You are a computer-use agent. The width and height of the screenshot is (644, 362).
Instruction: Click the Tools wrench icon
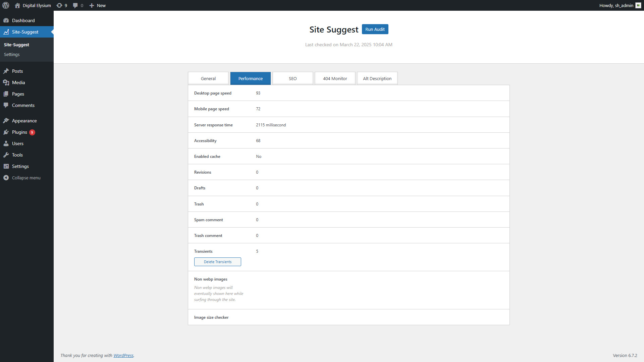click(x=6, y=155)
